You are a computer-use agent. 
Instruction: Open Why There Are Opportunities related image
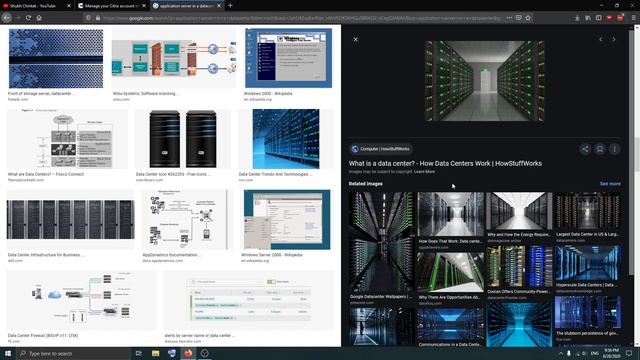point(451,272)
